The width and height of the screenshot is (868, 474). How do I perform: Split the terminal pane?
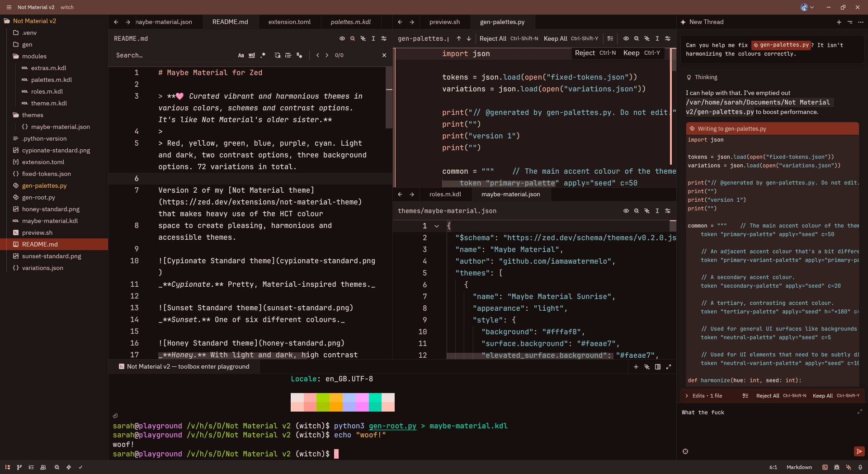(x=658, y=367)
